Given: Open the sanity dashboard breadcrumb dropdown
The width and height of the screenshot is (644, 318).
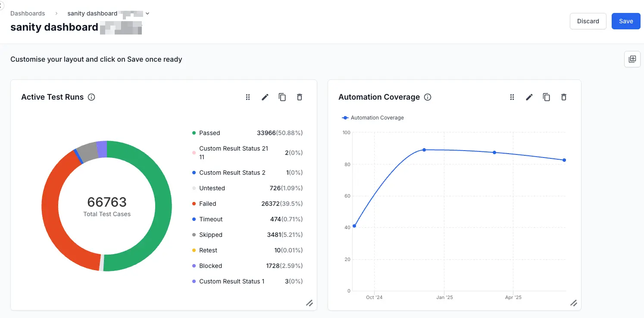Looking at the screenshot, I should pos(147,13).
